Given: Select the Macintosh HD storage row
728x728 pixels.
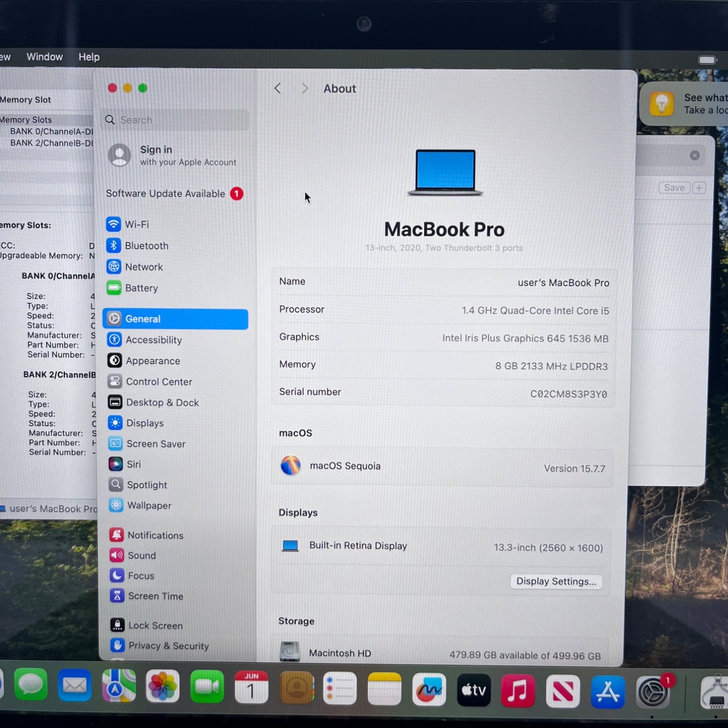Looking at the screenshot, I should (440, 653).
